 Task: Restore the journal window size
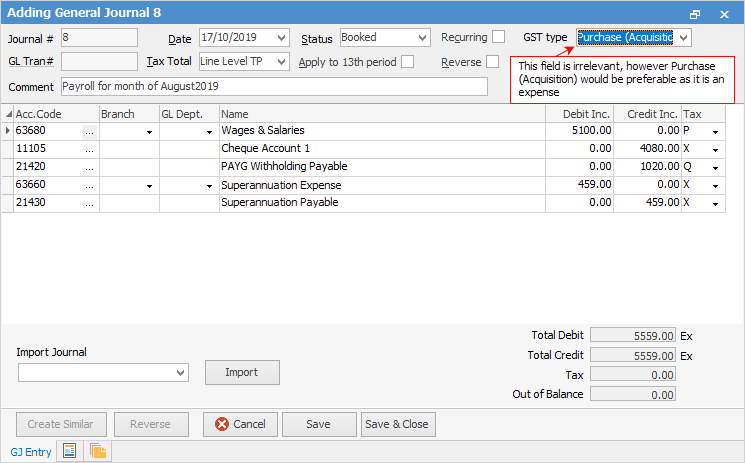tap(695, 14)
